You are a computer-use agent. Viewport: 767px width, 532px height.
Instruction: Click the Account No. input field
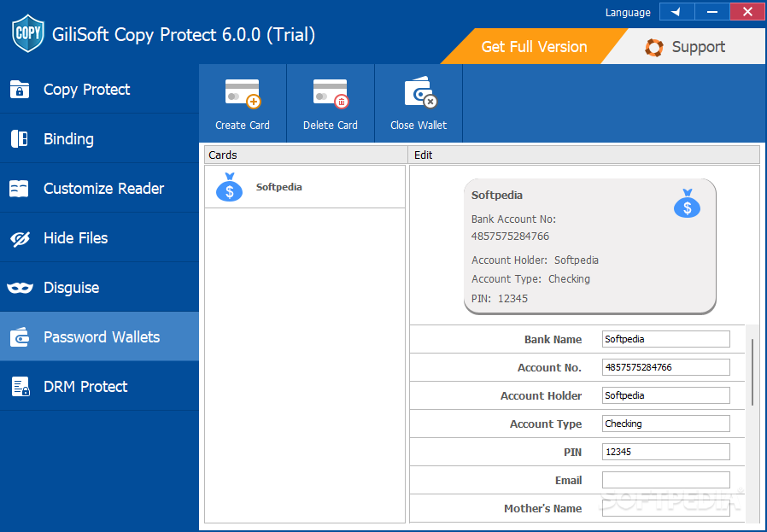665,367
